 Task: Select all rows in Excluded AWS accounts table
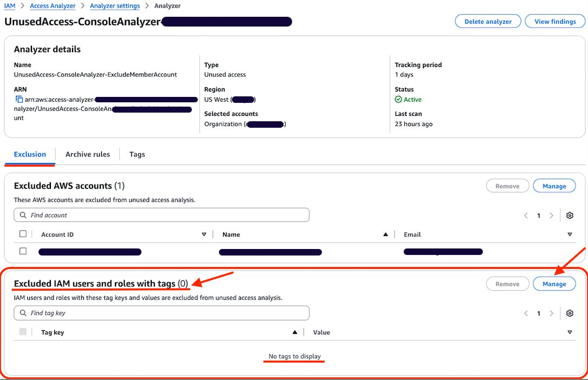23,233
